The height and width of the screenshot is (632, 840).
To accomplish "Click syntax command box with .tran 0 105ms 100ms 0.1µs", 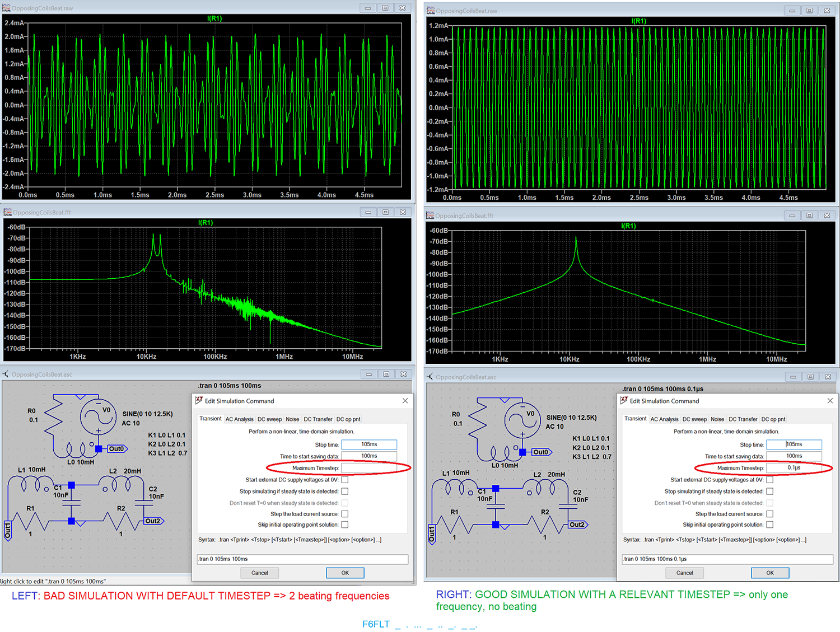I will (727, 559).
